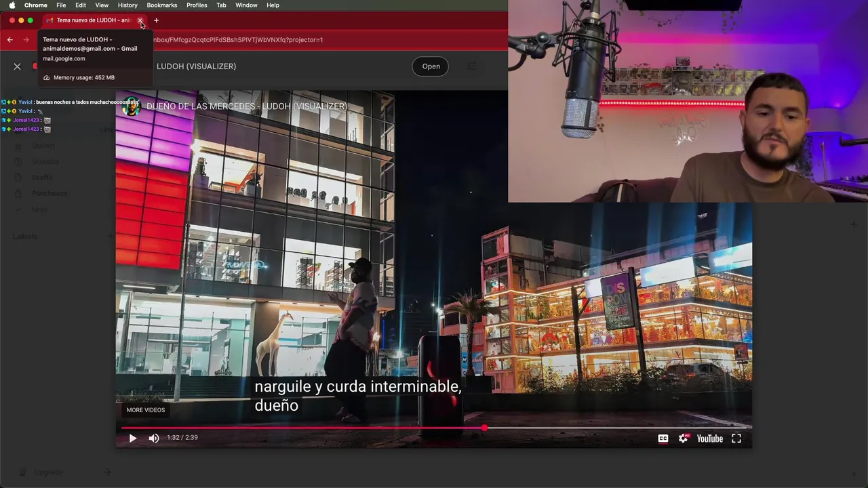Click the Open button in preview header

[431, 66]
